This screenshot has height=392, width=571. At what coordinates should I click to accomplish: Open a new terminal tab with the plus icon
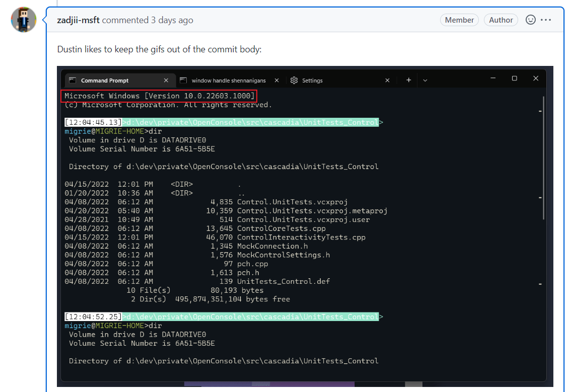(408, 80)
